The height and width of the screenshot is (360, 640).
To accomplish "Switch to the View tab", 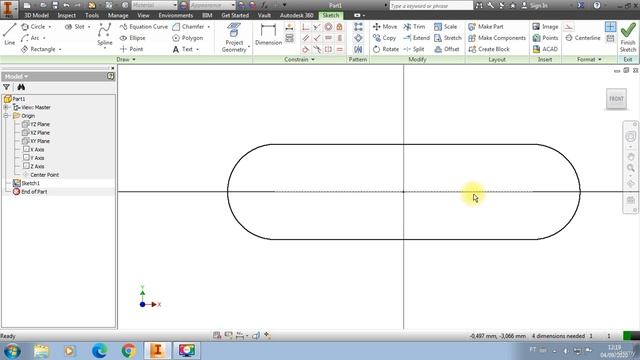I will 143,15.
